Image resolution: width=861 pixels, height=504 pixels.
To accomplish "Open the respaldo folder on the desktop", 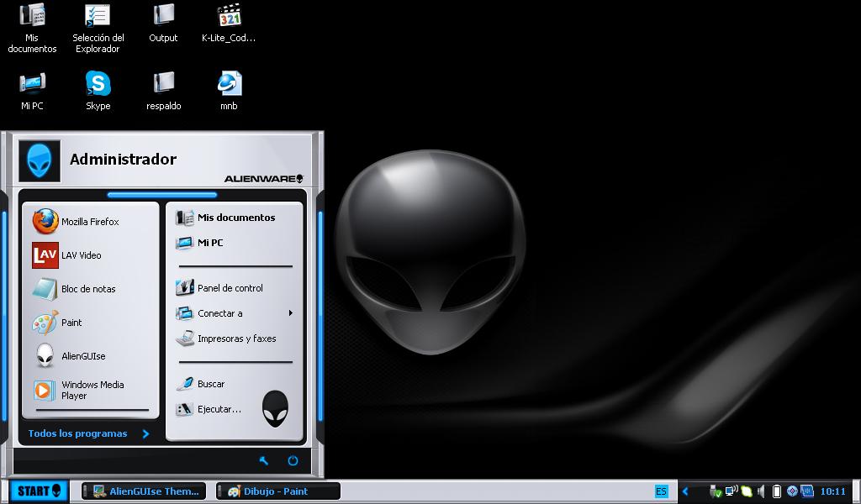I will [163, 84].
